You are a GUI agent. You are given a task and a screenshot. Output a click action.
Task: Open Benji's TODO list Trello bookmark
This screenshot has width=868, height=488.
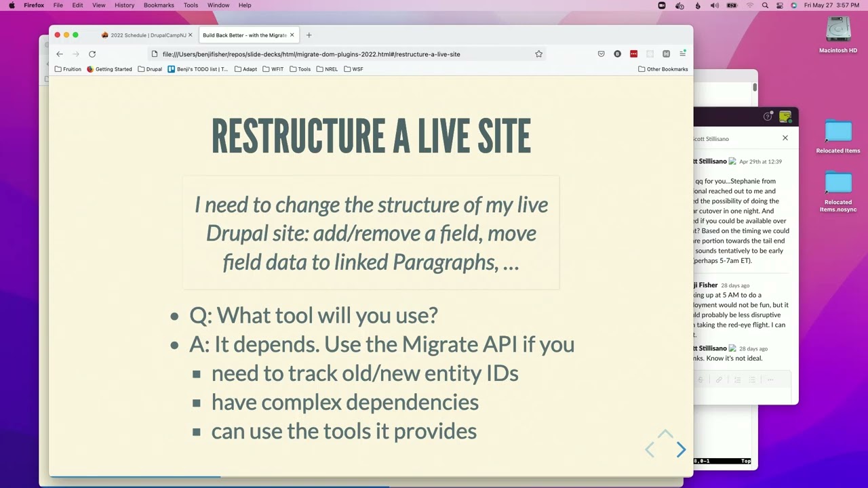[198, 69]
